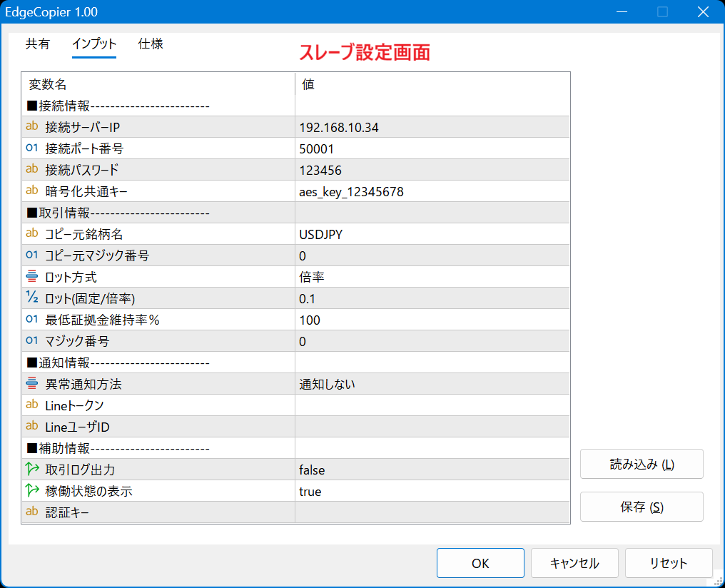The width and height of the screenshot is (725, 588).
Task: Select the インプット tab
Action: coord(94,44)
